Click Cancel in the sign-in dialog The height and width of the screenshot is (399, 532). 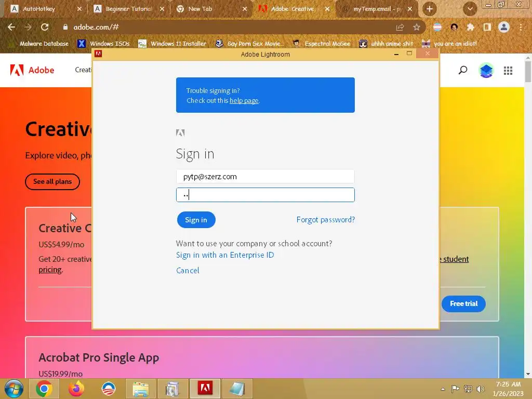(188, 270)
